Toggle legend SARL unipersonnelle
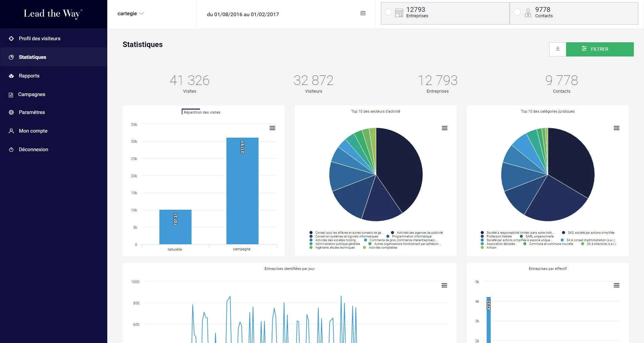 537,236
